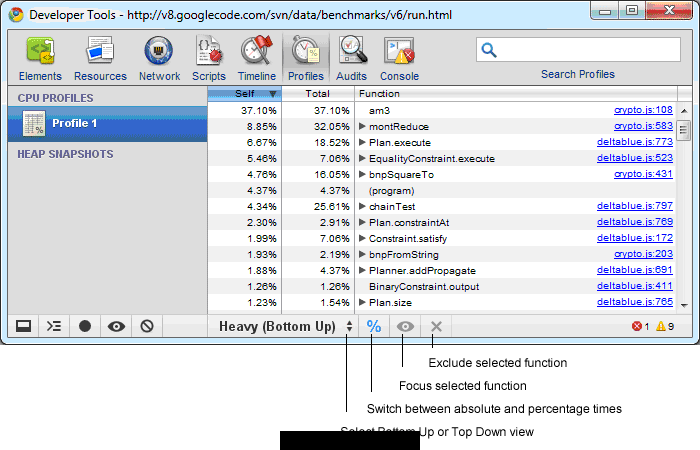The height and width of the screenshot is (450, 700).
Task: Sort by the Self column
Action: pyautogui.click(x=245, y=94)
